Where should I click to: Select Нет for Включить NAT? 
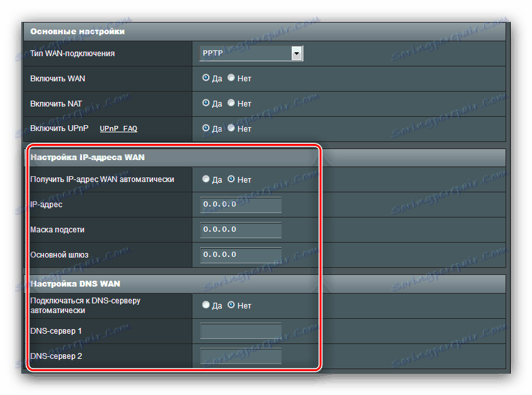click(x=231, y=103)
